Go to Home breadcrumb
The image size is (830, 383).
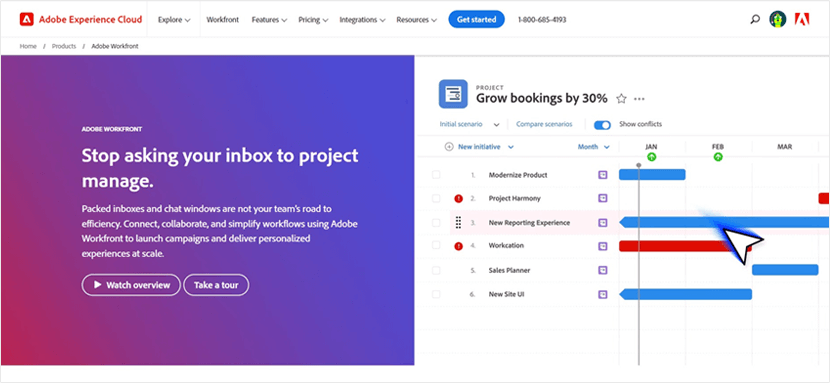tap(28, 47)
